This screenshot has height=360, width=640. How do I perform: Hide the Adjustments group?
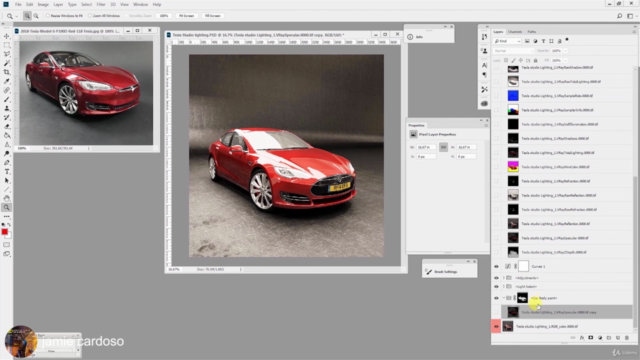[496, 278]
